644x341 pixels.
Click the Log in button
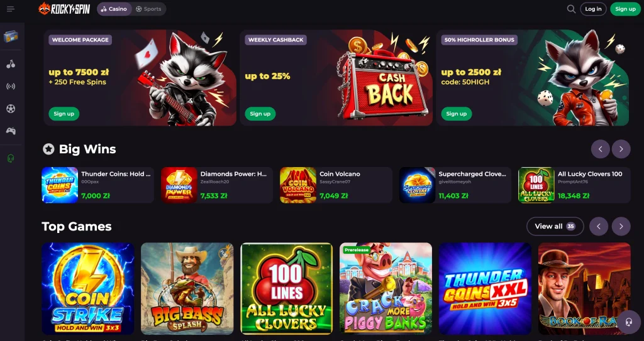[x=593, y=9]
